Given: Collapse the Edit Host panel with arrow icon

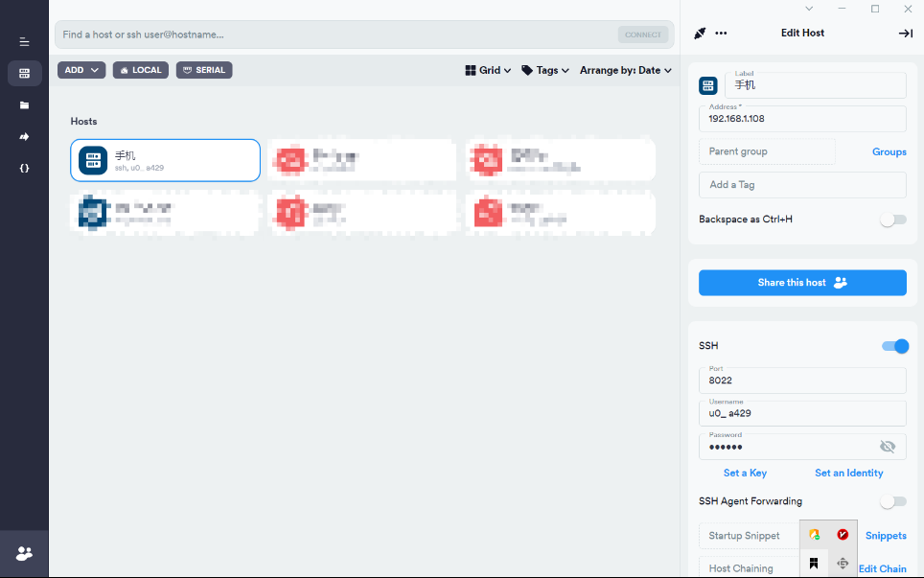Looking at the screenshot, I should coord(905,34).
